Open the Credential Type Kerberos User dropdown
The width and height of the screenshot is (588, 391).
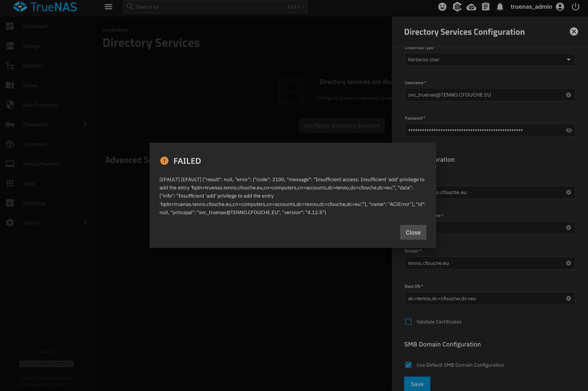[x=490, y=60]
